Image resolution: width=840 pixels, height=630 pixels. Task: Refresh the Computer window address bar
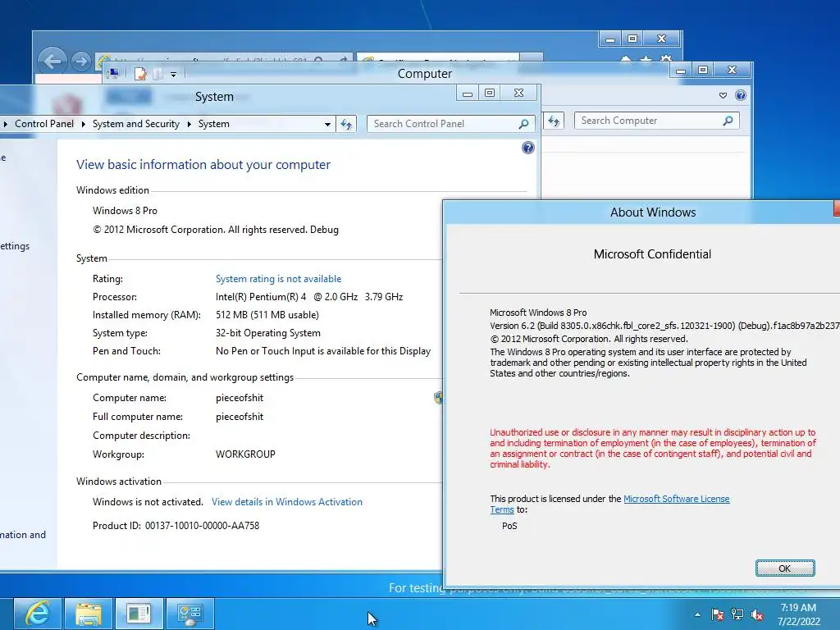[x=554, y=121]
